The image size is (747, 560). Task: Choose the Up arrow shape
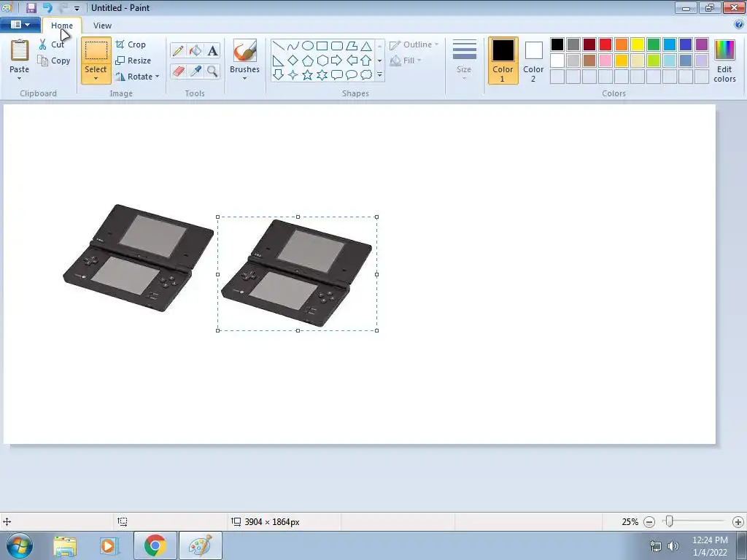click(366, 61)
